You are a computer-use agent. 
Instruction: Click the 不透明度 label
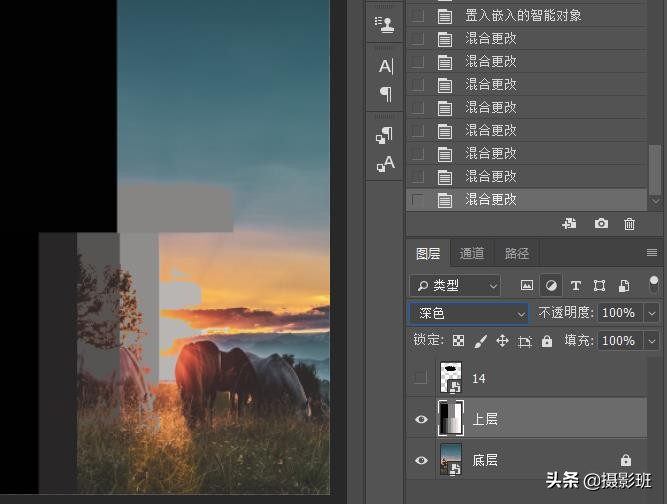(566, 313)
